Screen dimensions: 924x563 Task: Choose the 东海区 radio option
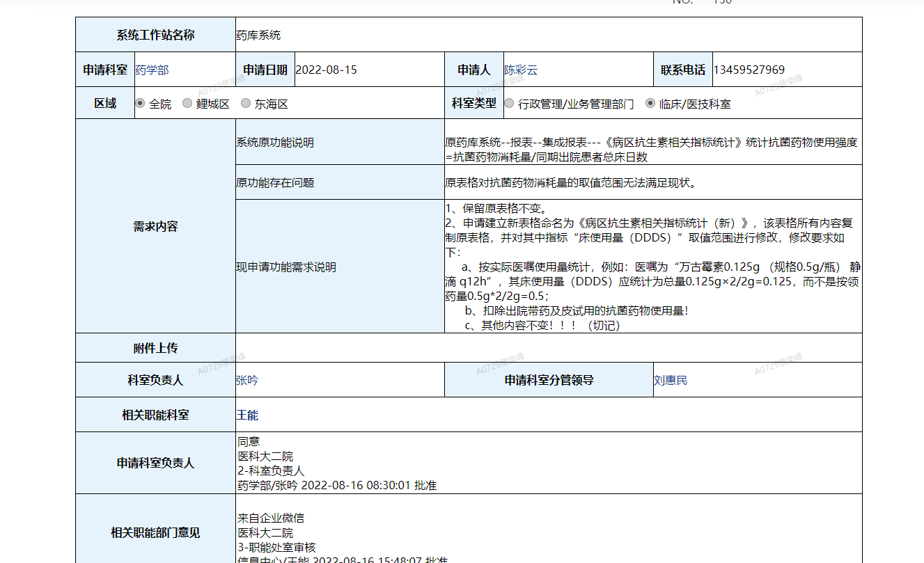pyautogui.click(x=246, y=104)
